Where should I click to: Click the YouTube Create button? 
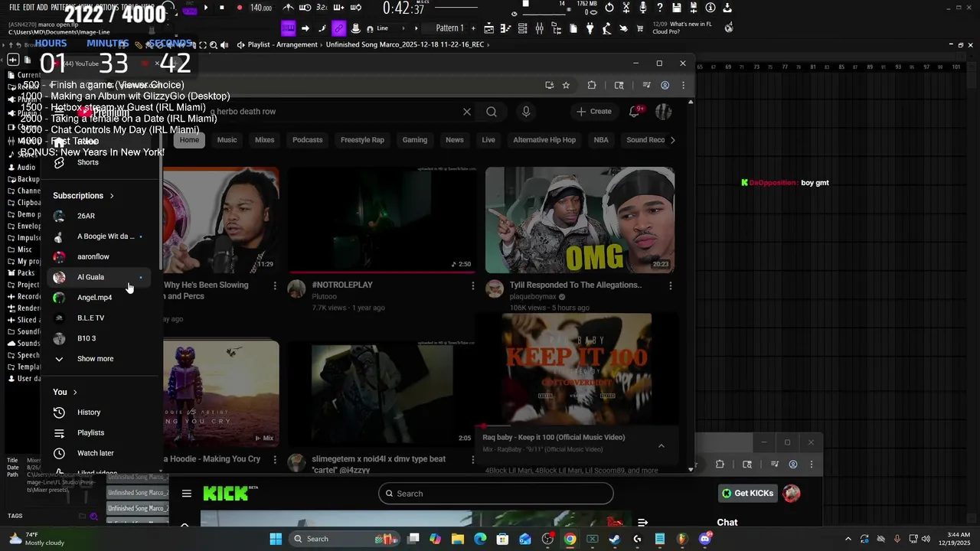[594, 112]
